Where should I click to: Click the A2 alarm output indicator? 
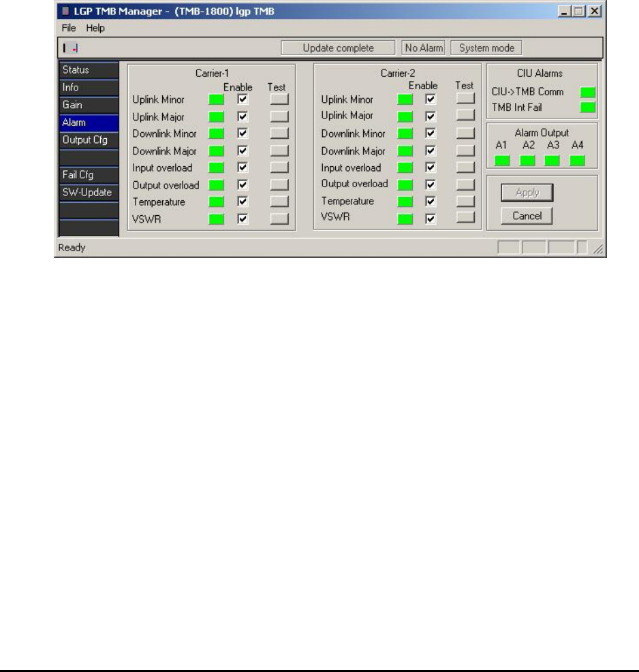tap(527, 161)
